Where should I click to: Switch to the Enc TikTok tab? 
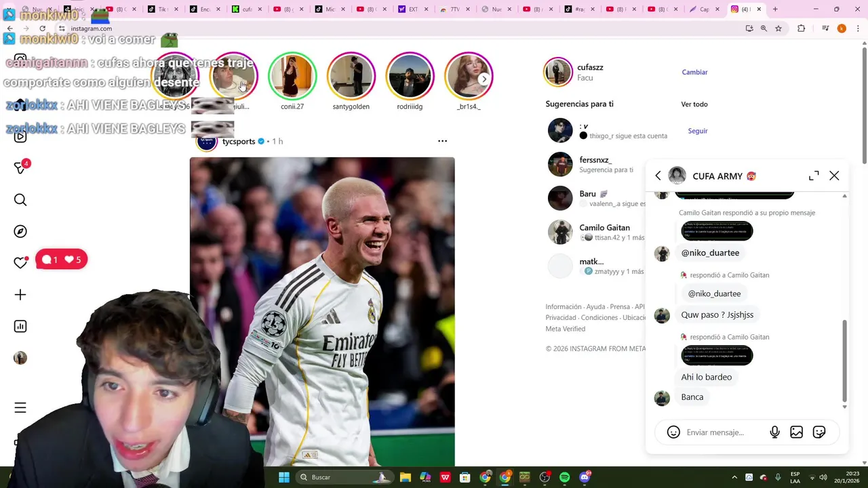pos(205,9)
